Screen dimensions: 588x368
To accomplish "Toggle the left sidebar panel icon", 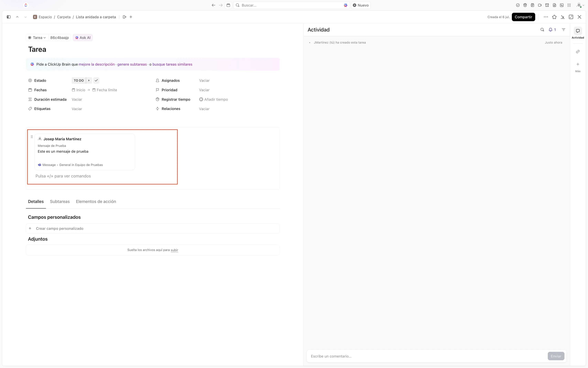I will tap(8, 17).
